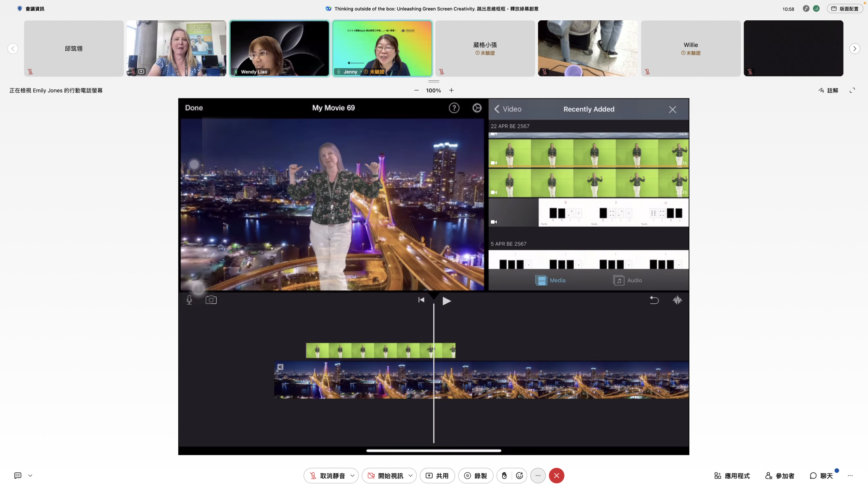
Task: Expand video options arrow beside 開始視訊
Action: 410,475
